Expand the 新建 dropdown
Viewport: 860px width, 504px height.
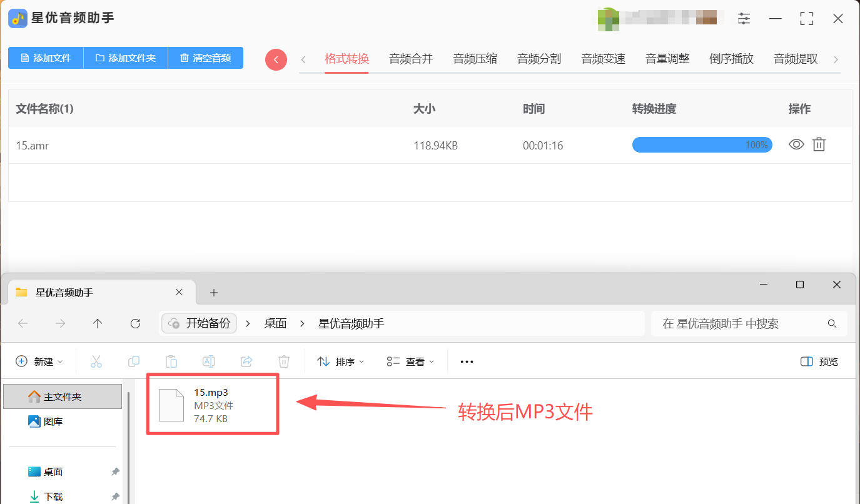[x=39, y=361]
